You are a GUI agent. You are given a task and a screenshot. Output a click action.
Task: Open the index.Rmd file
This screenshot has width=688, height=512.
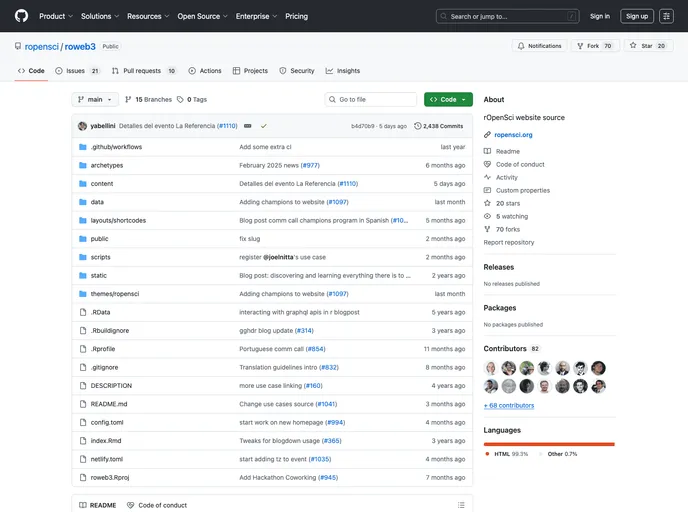click(x=106, y=440)
